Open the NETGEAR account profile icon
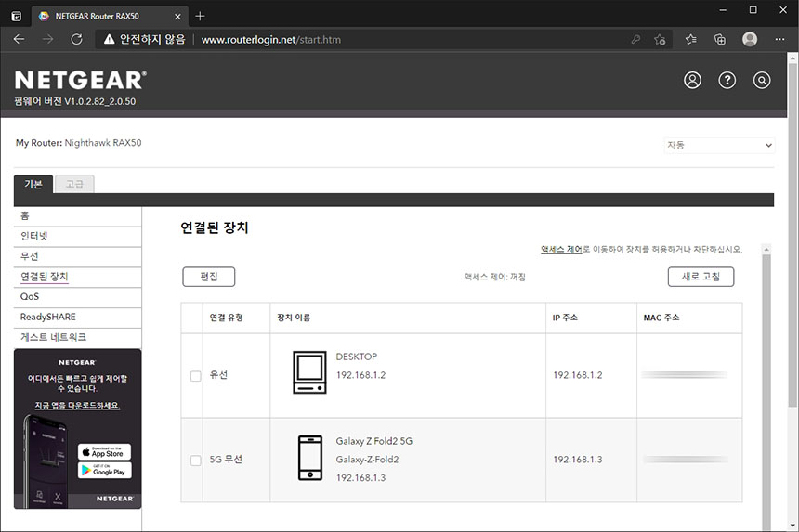Viewport: 799px width, 532px height. (x=692, y=81)
